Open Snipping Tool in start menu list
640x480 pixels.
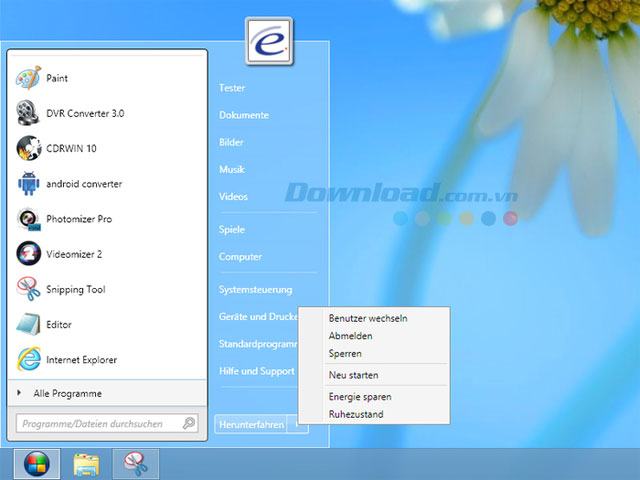[x=75, y=290]
